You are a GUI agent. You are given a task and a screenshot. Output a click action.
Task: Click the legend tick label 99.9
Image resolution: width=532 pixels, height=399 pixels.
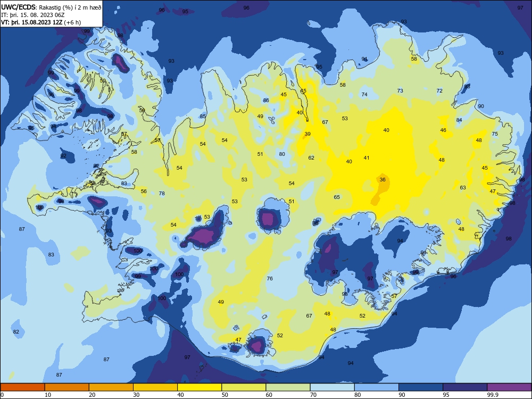(x=492, y=395)
